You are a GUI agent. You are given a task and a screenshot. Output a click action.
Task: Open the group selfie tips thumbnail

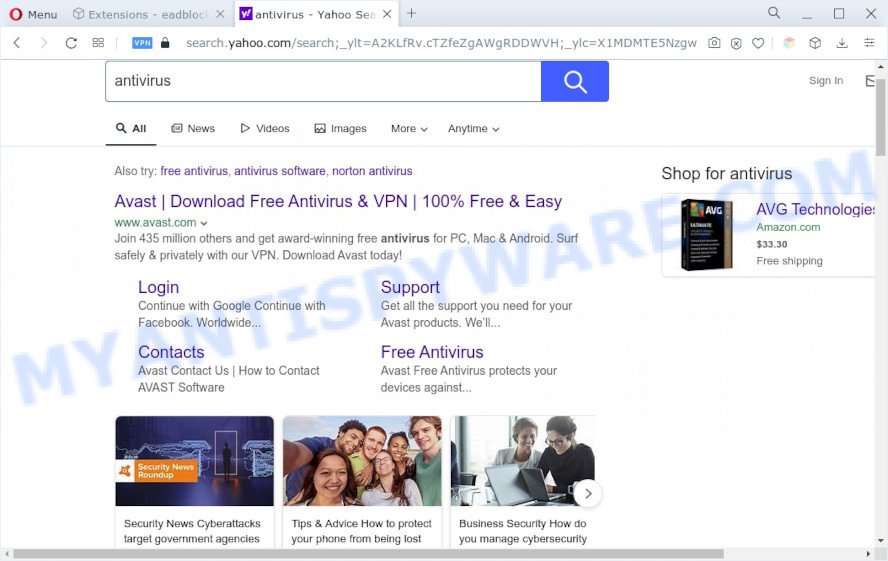click(x=362, y=461)
